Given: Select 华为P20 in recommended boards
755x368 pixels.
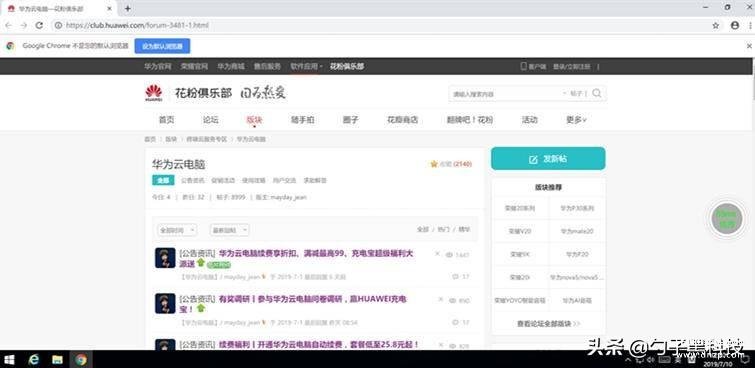Looking at the screenshot, I should point(577,254).
